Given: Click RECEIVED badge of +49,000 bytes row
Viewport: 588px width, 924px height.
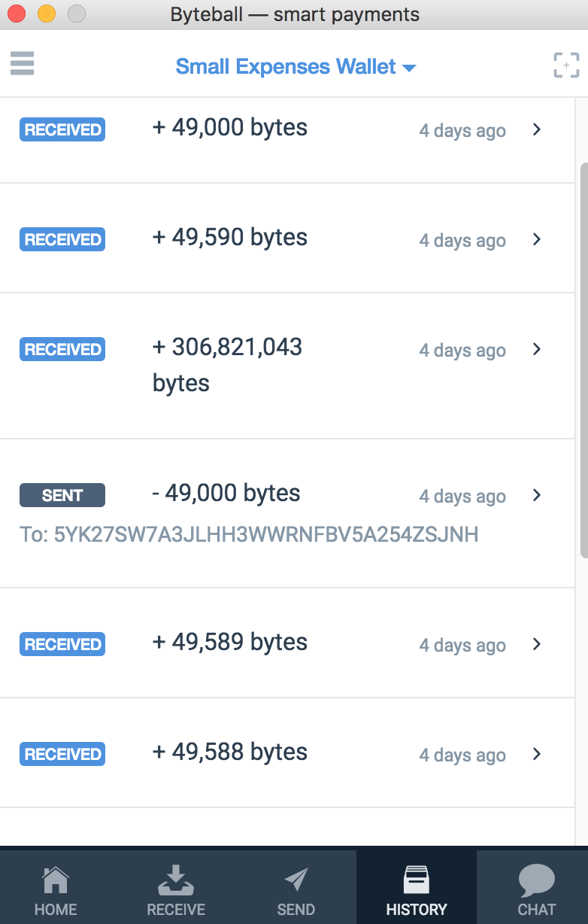Looking at the screenshot, I should coord(62,129).
